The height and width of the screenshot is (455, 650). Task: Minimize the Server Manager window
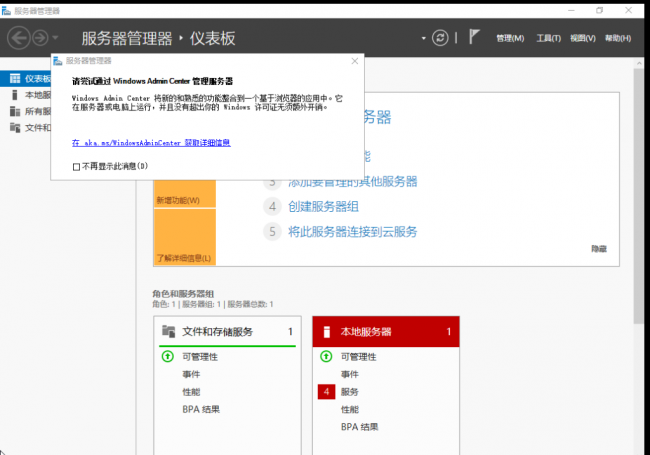click(571, 10)
